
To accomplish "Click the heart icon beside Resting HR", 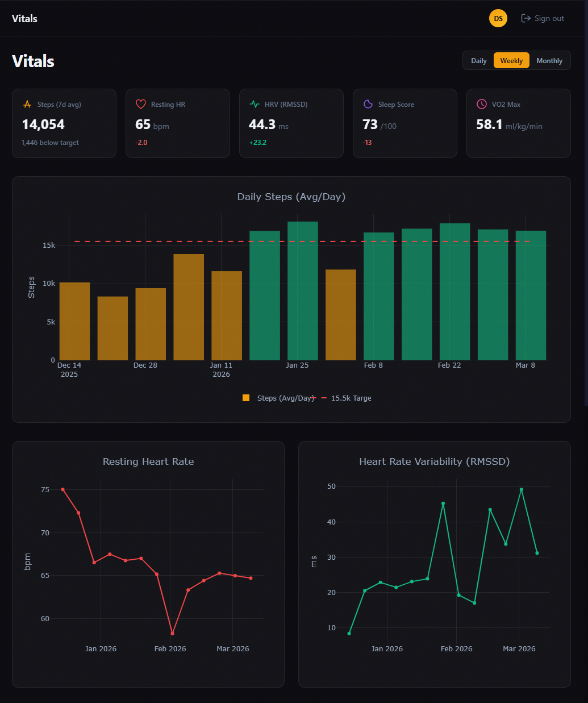I will pyautogui.click(x=141, y=105).
